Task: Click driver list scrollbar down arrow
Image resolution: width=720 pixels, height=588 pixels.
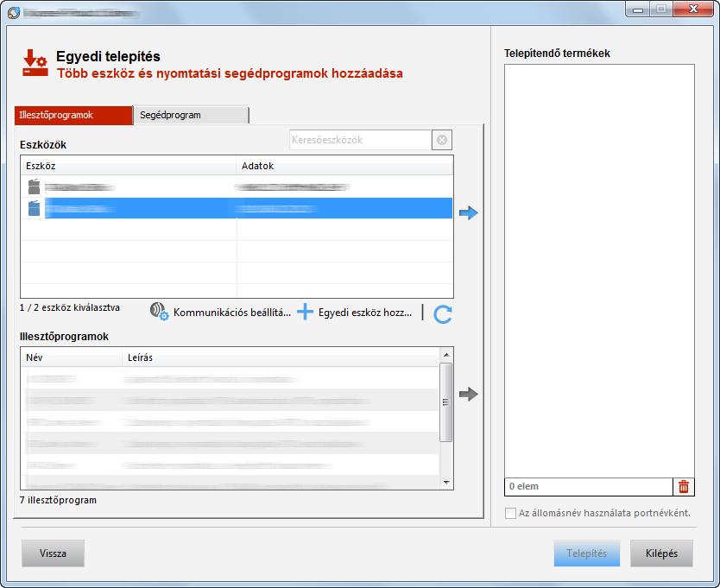Action: (x=445, y=483)
